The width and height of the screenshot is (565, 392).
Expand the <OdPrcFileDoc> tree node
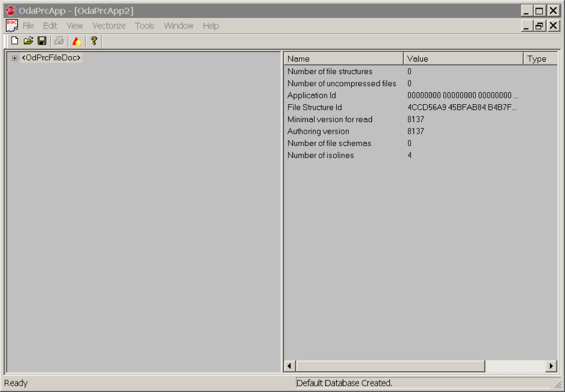click(x=14, y=58)
